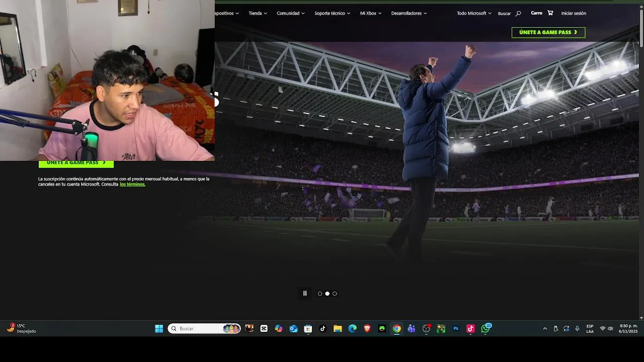644x362 pixels.
Task: Open the Windows Start menu
Action: [x=159, y=329]
